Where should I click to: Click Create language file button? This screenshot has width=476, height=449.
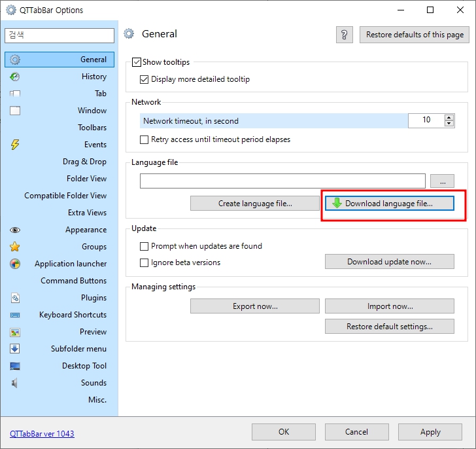point(255,204)
